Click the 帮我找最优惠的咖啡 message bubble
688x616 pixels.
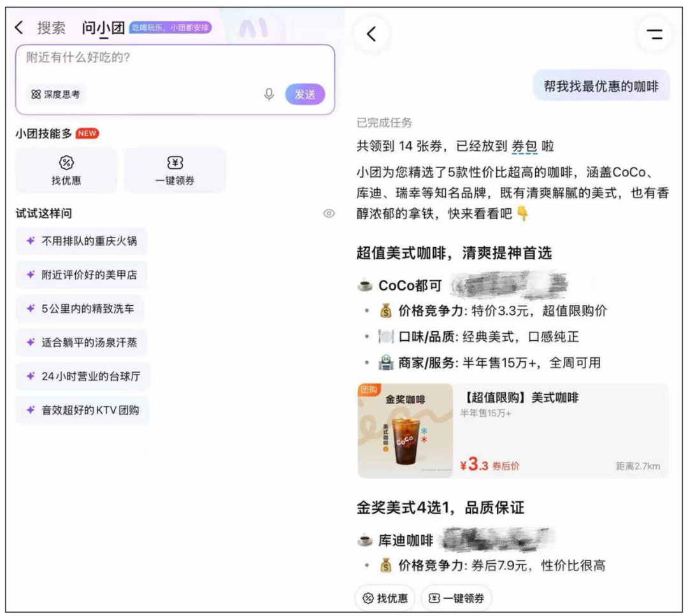[601, 86]
